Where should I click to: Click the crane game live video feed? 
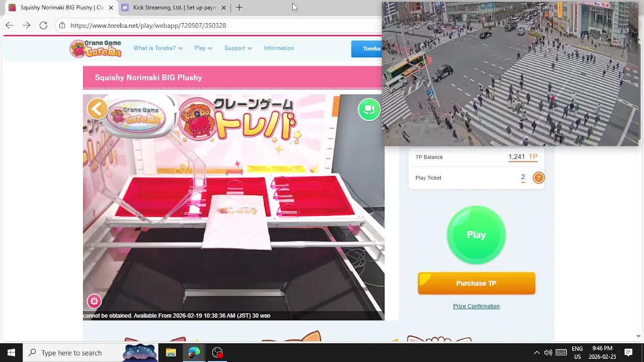pyautogui.click(x=233, y=207)
